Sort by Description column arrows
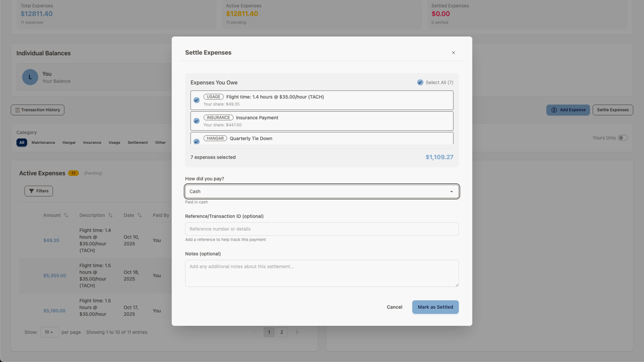The width and height of the screenshot is (644, 362). pos(110,215)
